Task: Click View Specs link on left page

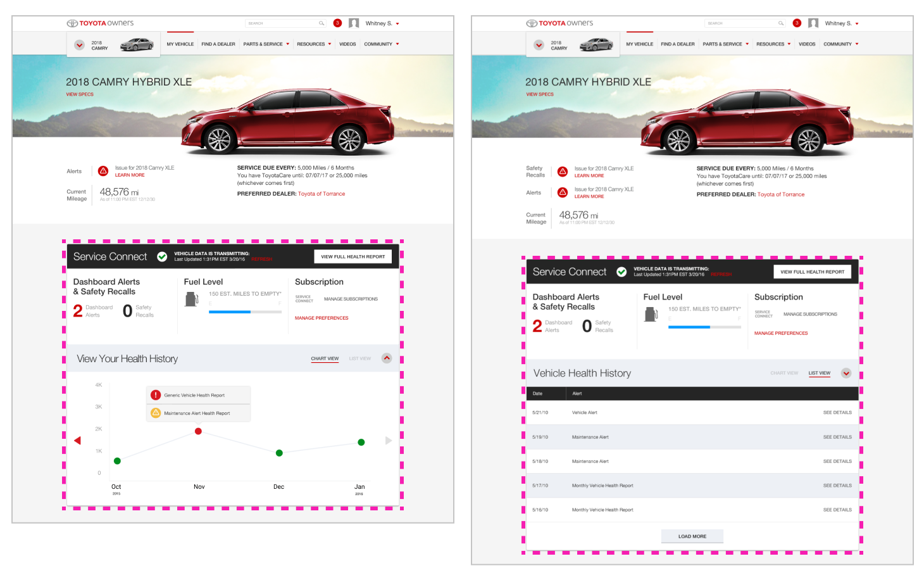Action: coord(80,94)
